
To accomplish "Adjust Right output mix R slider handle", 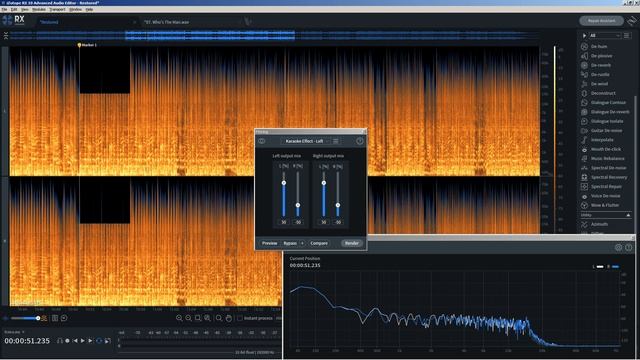I will coord(338,205).
